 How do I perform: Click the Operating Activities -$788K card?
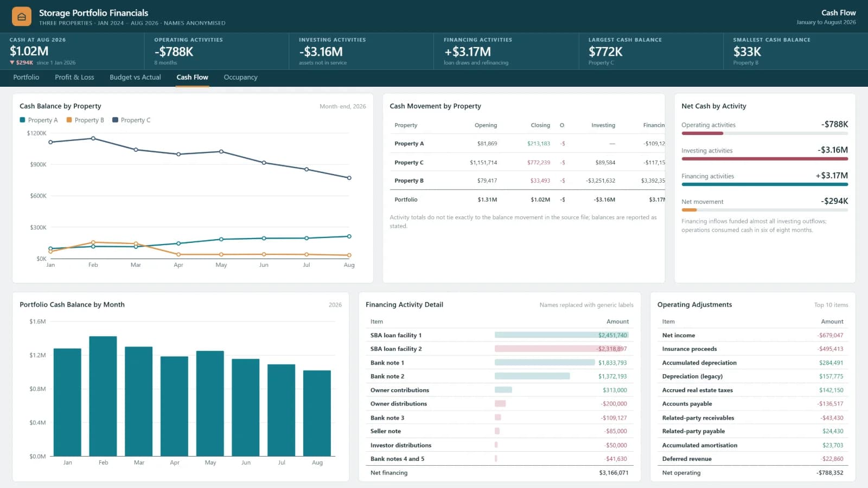coord(217,51)
